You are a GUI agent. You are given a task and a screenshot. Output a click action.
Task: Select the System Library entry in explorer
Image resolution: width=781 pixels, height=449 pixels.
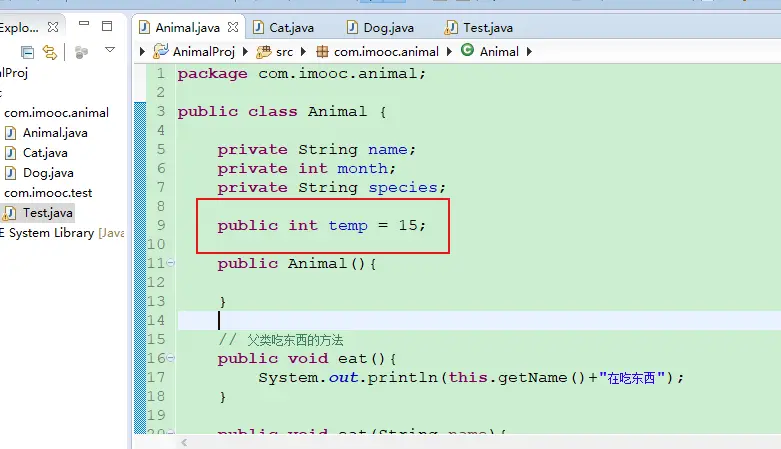62,233
